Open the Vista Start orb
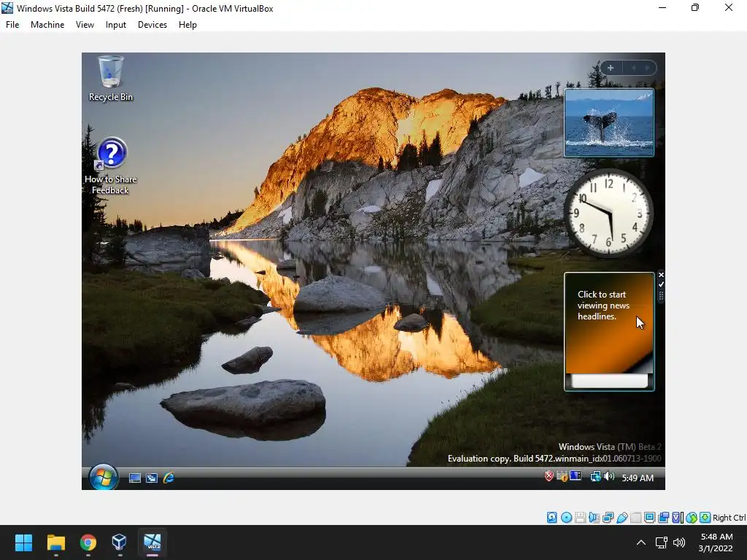 104,477
